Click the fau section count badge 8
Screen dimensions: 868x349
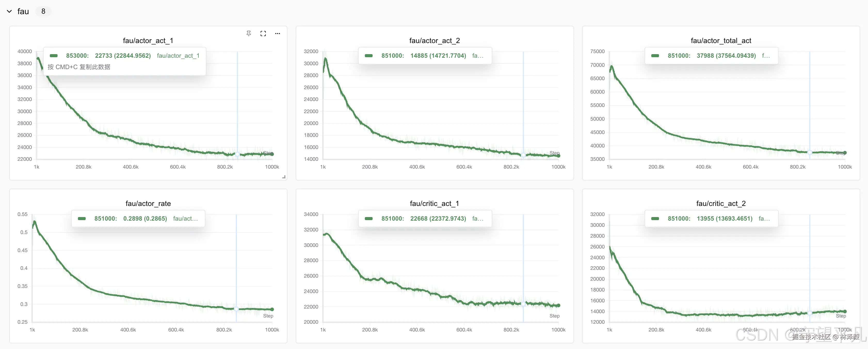coord(43,11)
